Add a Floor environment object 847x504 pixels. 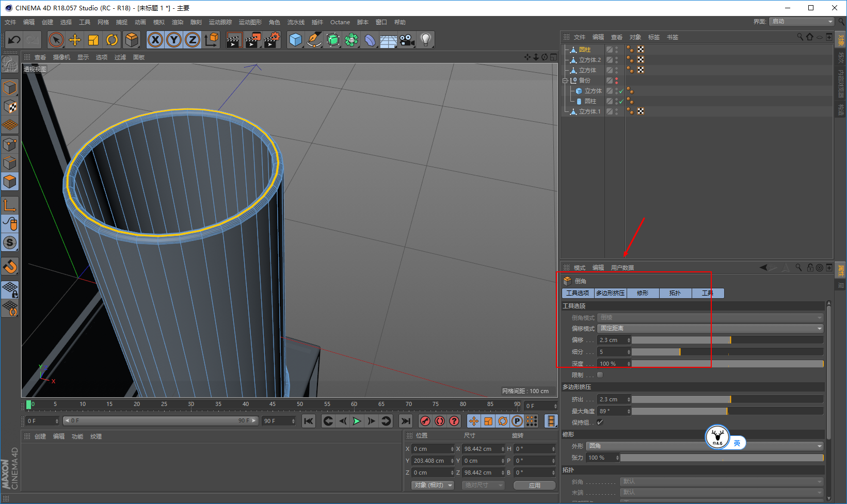pyautogui.click(x=388, y=40)
